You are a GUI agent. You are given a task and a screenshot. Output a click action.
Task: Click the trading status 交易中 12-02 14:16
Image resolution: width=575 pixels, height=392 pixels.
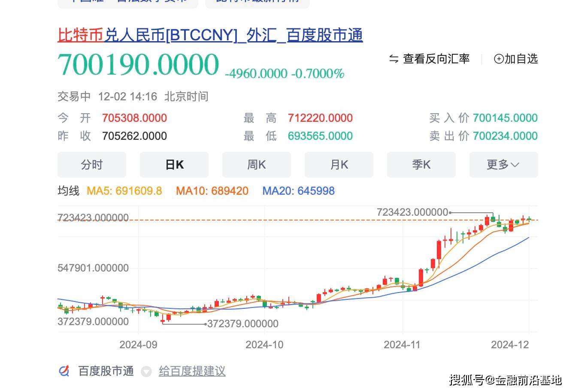tap(107, 96)
